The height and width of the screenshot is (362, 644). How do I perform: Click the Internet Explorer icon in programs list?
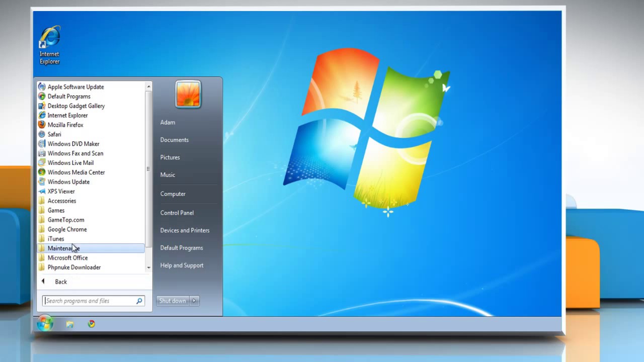coord(42,116)
